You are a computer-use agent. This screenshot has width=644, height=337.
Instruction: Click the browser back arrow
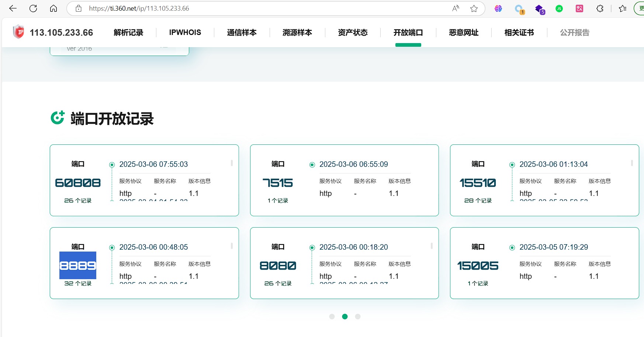pyautogui.click(x=13, y=8)
